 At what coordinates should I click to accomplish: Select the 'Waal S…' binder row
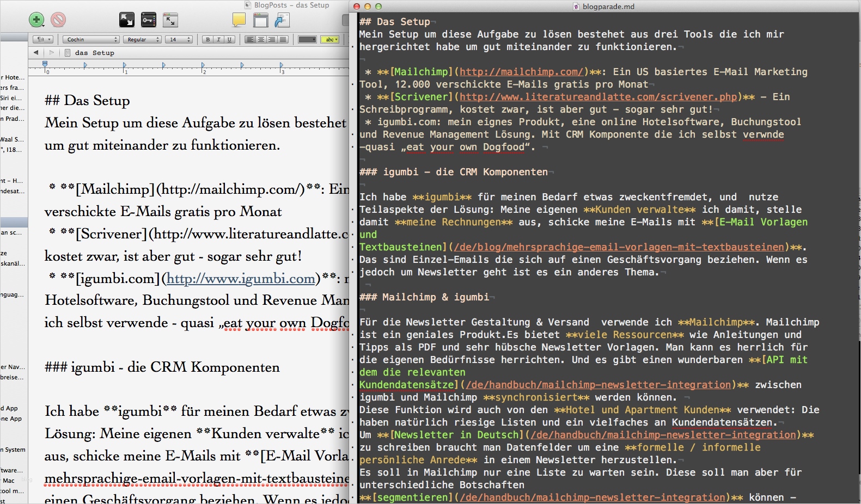coord(12,139)
